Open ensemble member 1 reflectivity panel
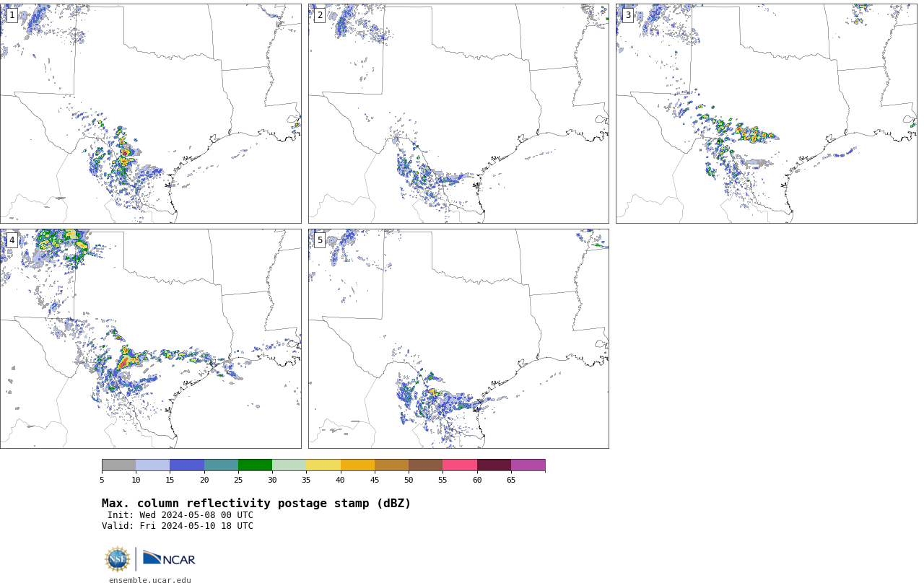This screenshot has width=924, height=588. tap(150, 113)
